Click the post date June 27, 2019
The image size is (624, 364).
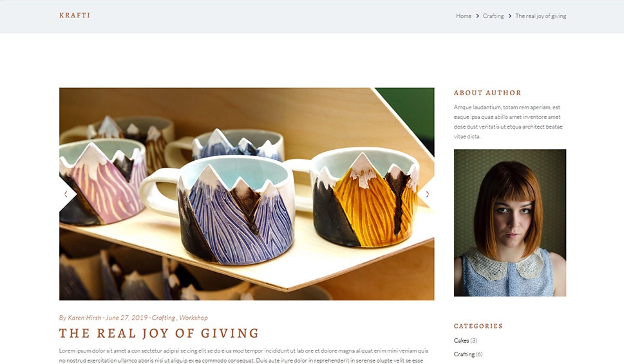pyautogui.click(x=127, y=318)
